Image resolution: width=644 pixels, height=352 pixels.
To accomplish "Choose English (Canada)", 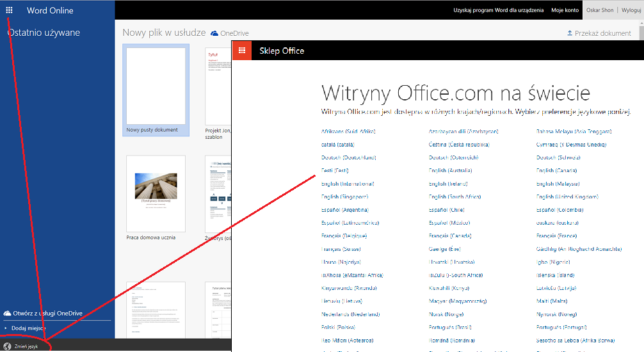I will point(556,170).
